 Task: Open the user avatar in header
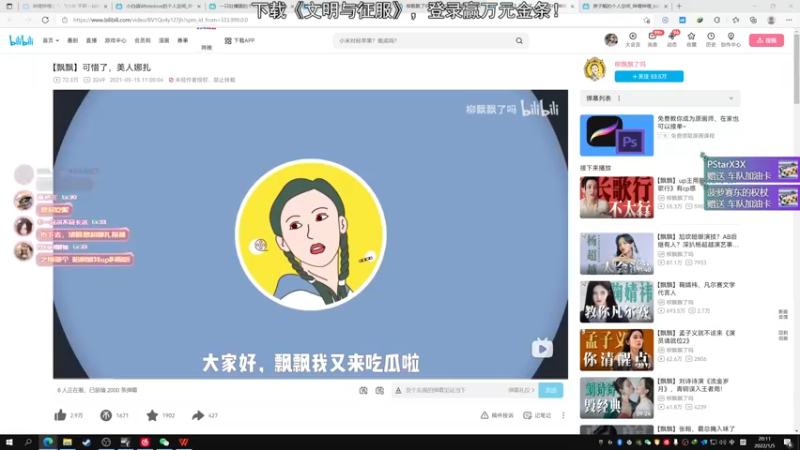pos(611,40)
